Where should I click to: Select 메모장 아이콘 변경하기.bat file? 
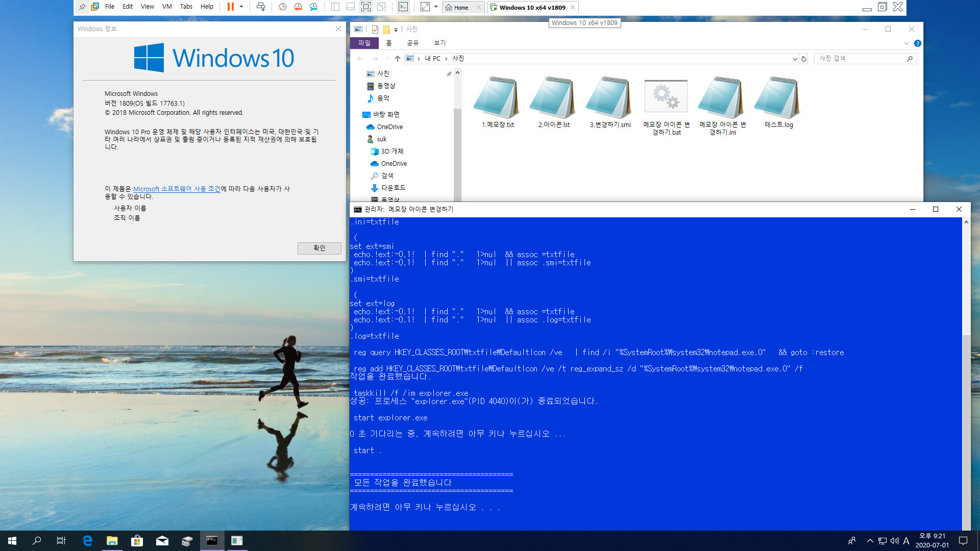[666, 107]
